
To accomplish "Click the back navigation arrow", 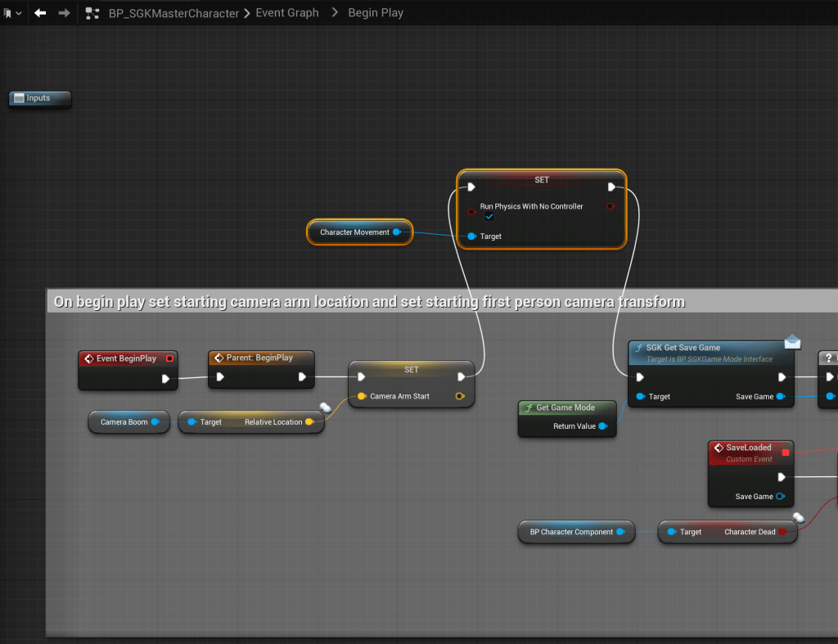I will point(40,13).
